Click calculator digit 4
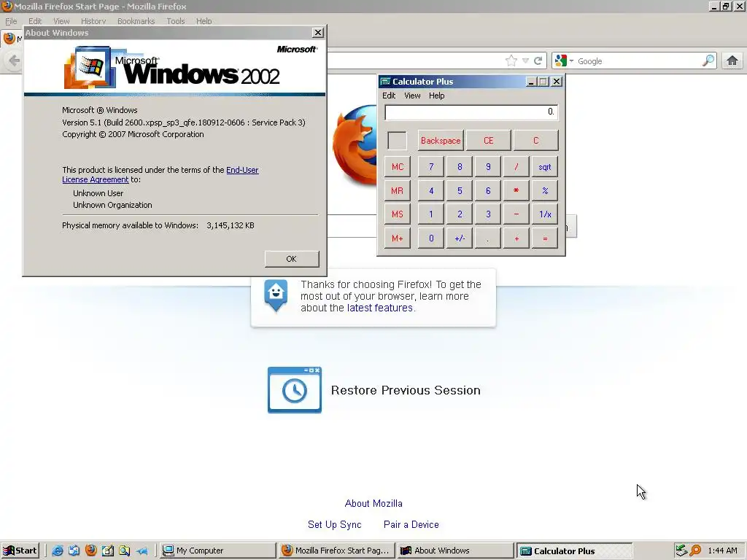Viewport: 747px width, 560px height. [x=431, y=190]
